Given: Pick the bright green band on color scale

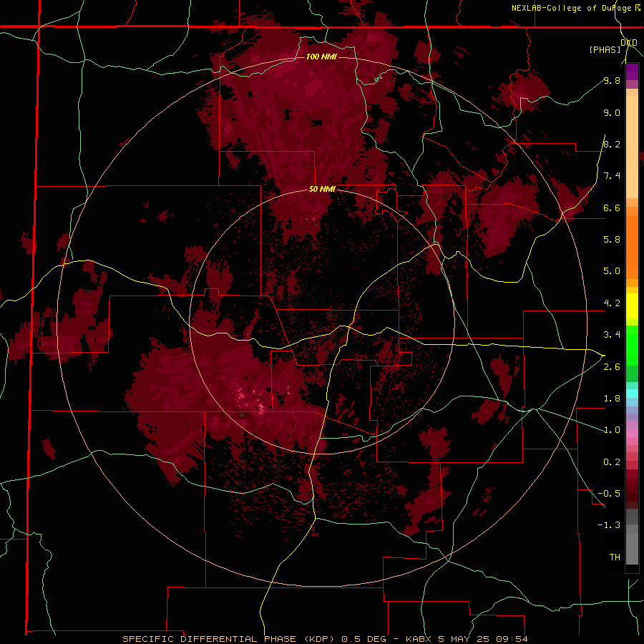Looking at the screenshot, I should (632, 345).
